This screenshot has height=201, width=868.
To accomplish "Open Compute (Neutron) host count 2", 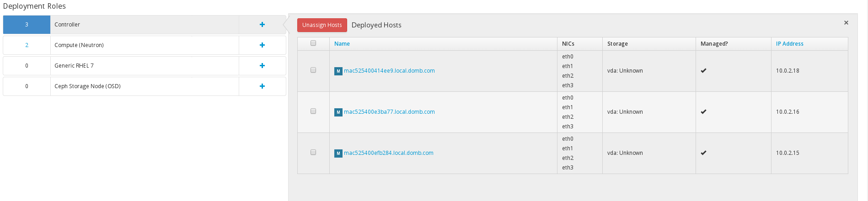I will [27, 45].
